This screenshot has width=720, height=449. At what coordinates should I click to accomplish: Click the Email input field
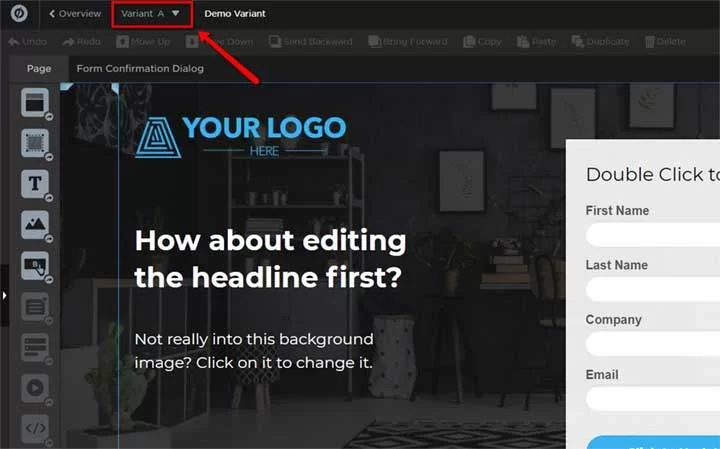click(653, 398)
